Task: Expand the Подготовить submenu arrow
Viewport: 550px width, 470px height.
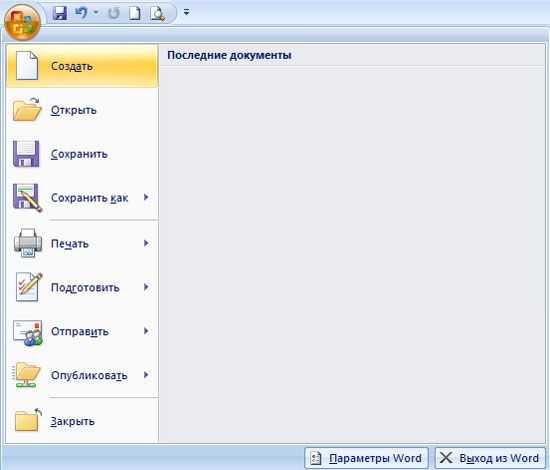Action: point(146,287)
